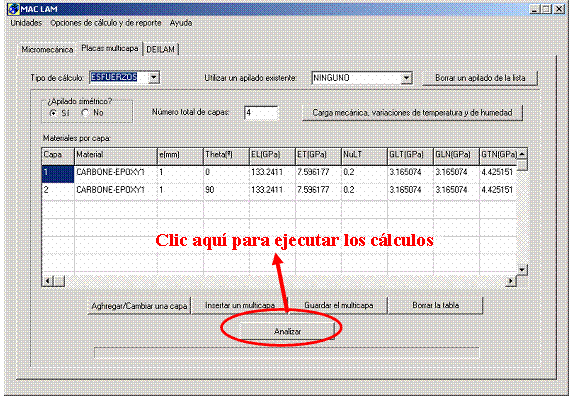Click the GLN(GPa) column header
The width and height of the screenshot is (576, 397).
[456, 155]
